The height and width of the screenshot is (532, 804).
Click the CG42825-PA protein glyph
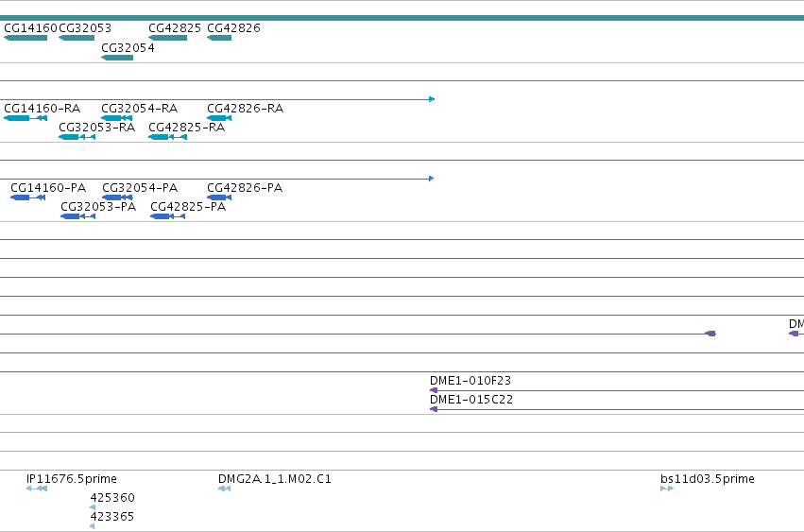pos(167,216)
